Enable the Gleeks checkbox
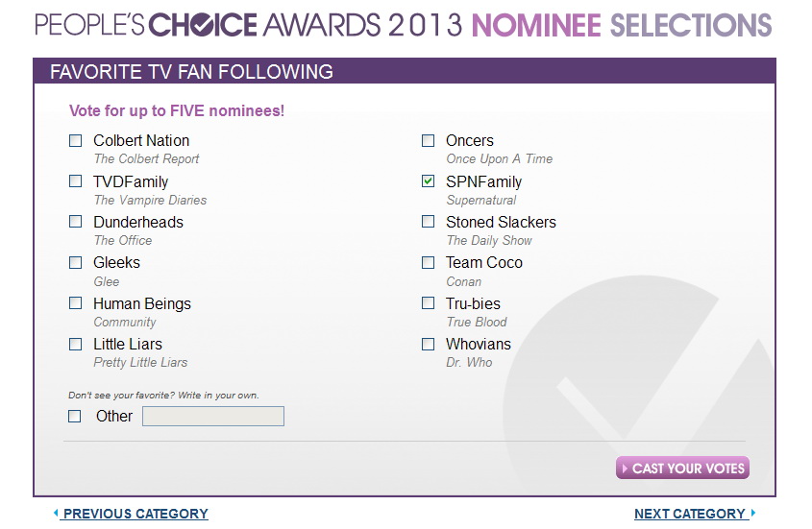The image size is (812, 529). pos(76,262)
